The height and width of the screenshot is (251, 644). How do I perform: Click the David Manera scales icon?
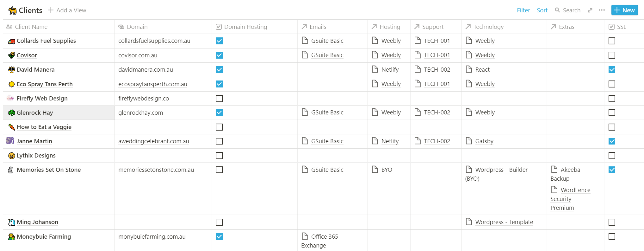point(12,70)
